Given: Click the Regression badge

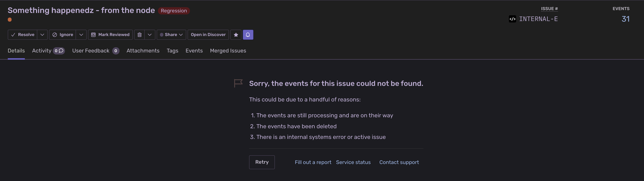Looking at the screenshot, I should point(174,11).
